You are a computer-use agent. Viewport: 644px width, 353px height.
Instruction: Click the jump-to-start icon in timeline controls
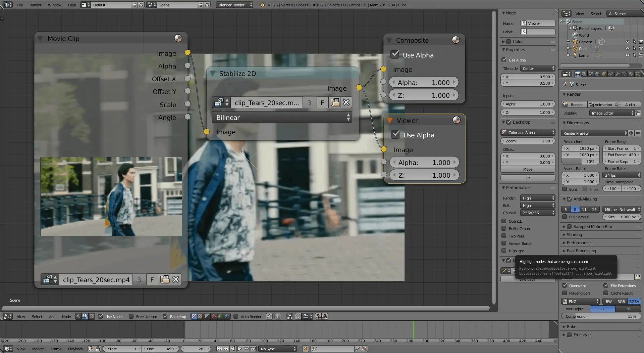point(220,349)
